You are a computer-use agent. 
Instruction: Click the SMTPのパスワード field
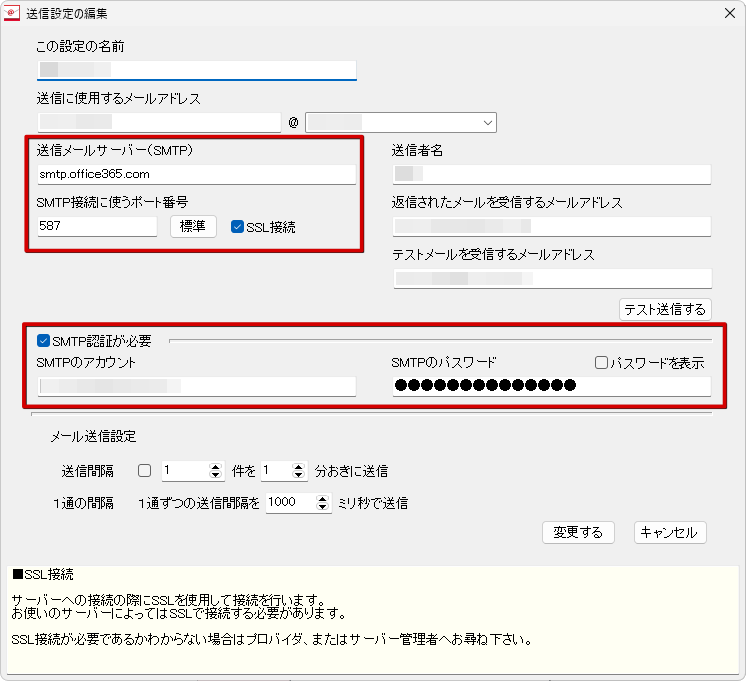[551, 386]
